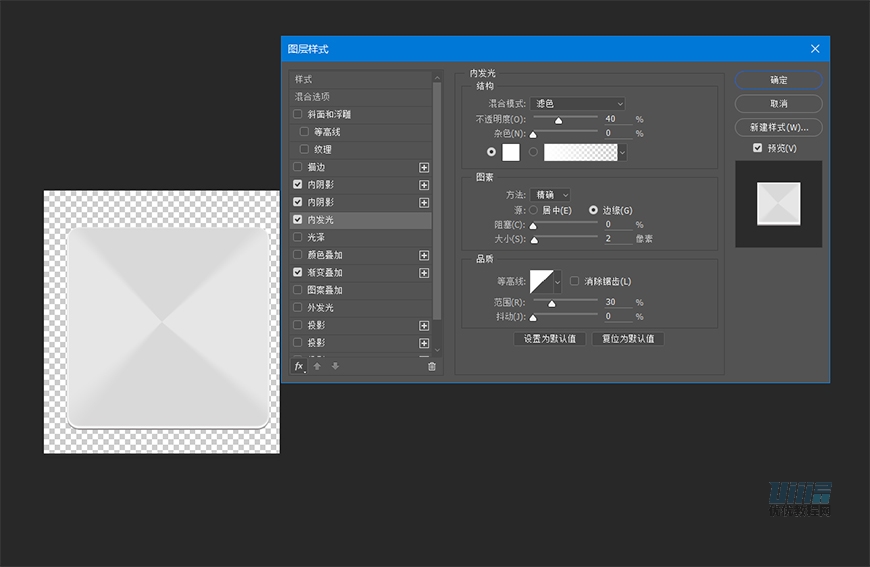Enable the 斜面和浮雕 checkbox
This screenshot has height=567, width=870.
[297, 114]
